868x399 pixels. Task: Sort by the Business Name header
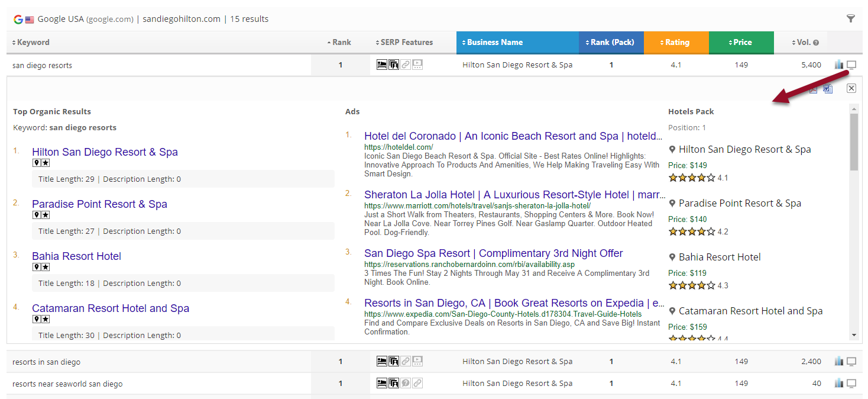pyautogui.click(x=494, y=43)
